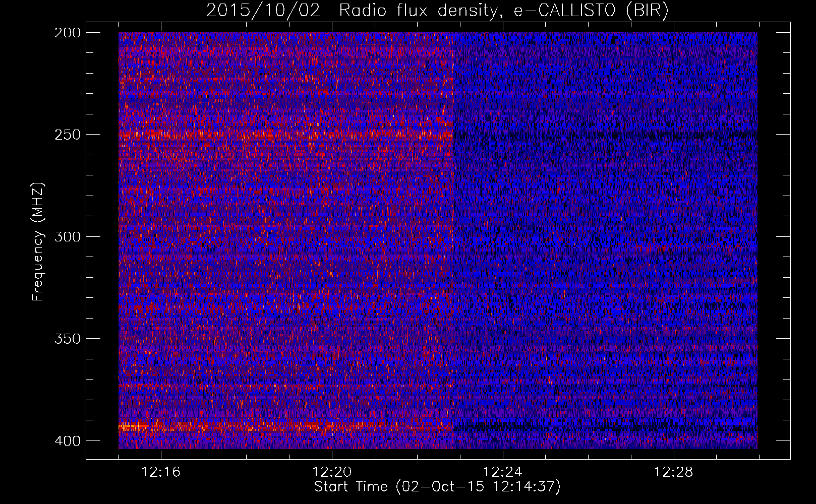Click the 350 frequency tick label

(67, 339)
